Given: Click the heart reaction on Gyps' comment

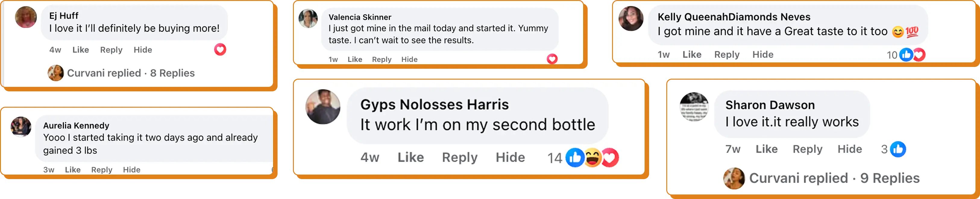Looking at the screenshot, I should (610, 157).
